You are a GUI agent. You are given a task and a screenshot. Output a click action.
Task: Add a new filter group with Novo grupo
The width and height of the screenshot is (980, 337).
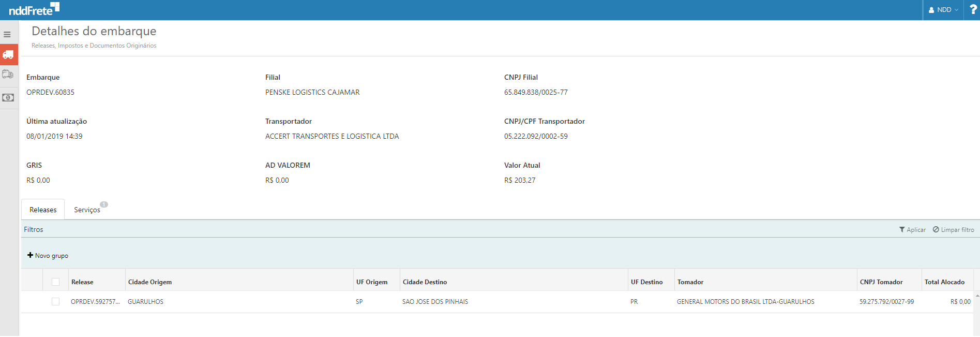click(48, 256)
